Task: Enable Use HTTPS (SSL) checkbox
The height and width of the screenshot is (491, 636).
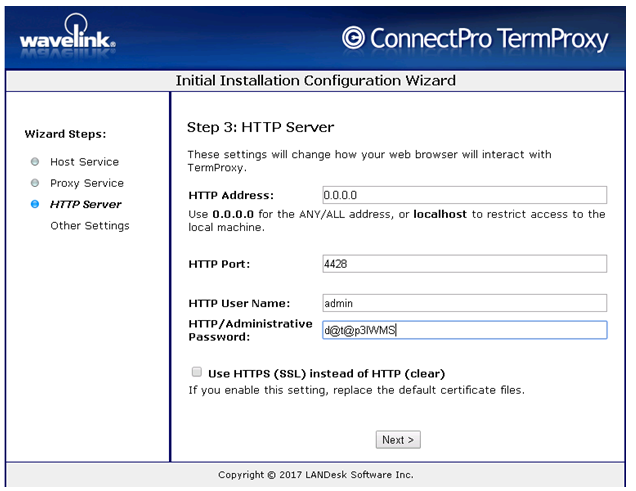Action: (x=197, y=372)
